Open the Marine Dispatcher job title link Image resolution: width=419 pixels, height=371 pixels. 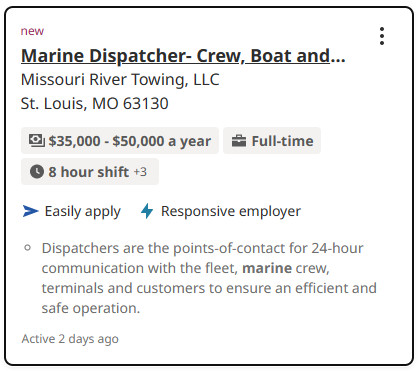click(x=183, y=56)
